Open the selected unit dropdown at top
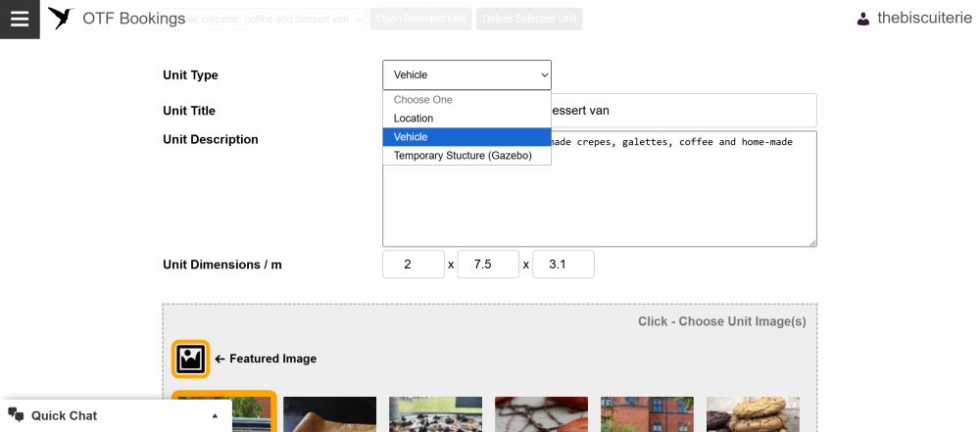Viewport: 980px width, 432px height. point(264,20)
